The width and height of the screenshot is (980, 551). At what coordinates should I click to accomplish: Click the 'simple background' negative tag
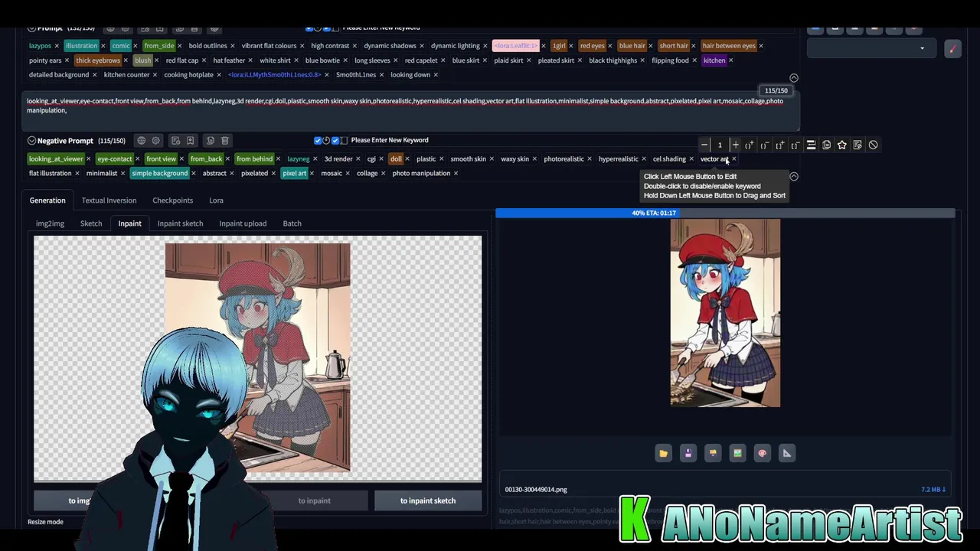click(159, 173)
